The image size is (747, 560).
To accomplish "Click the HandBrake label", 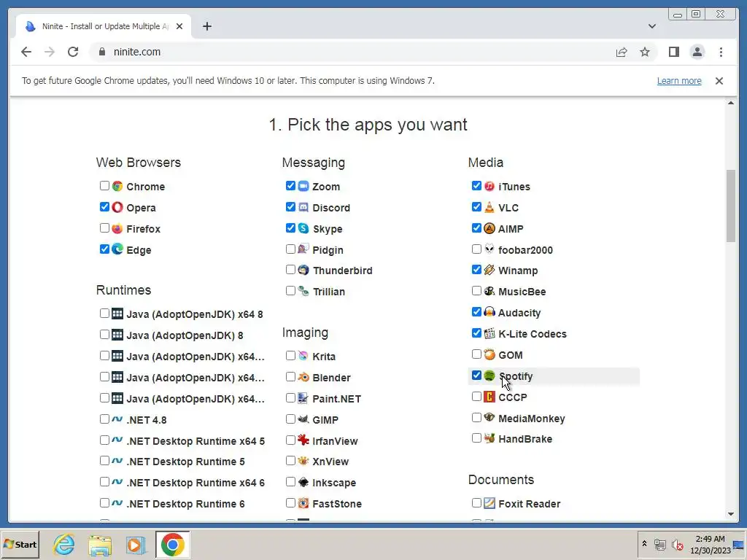I will (525, 439).
